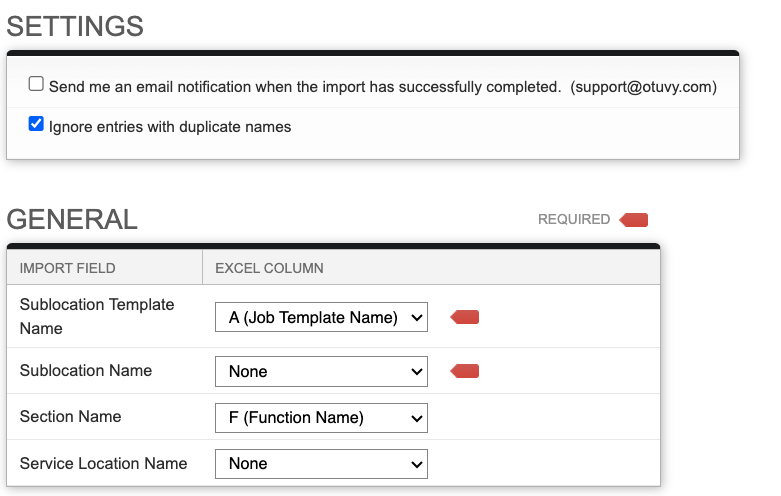
Task: Select the Sublocation Template Name field label
Action: coord(97,316)
